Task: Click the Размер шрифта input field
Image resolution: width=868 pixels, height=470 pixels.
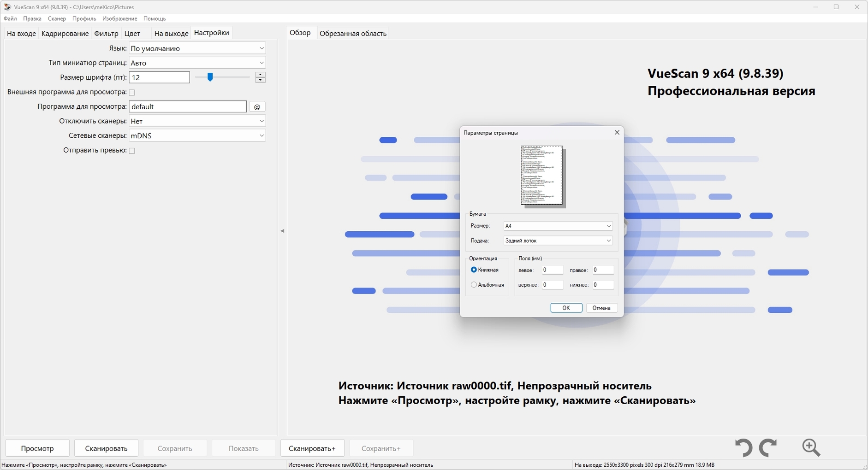Action: tap(160, 77)
